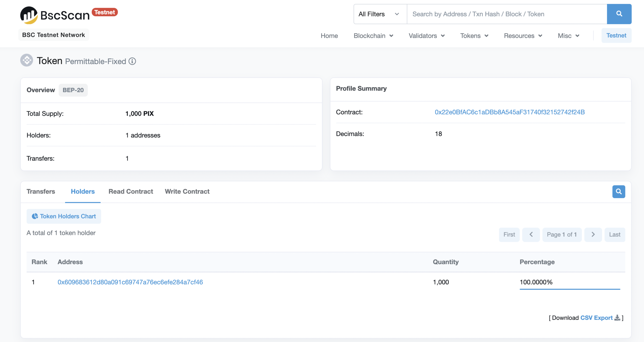Click the token info circle icon
644x342 pixels.
click(x=132, y=61)
